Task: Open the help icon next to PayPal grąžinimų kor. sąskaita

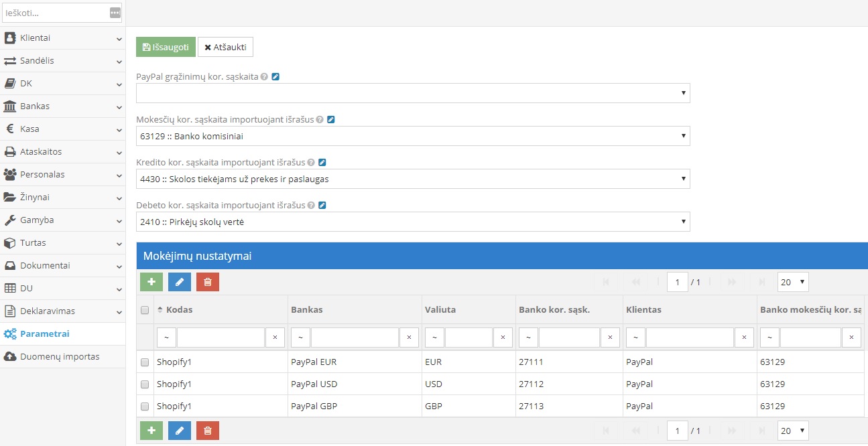Action: (264, 76)
